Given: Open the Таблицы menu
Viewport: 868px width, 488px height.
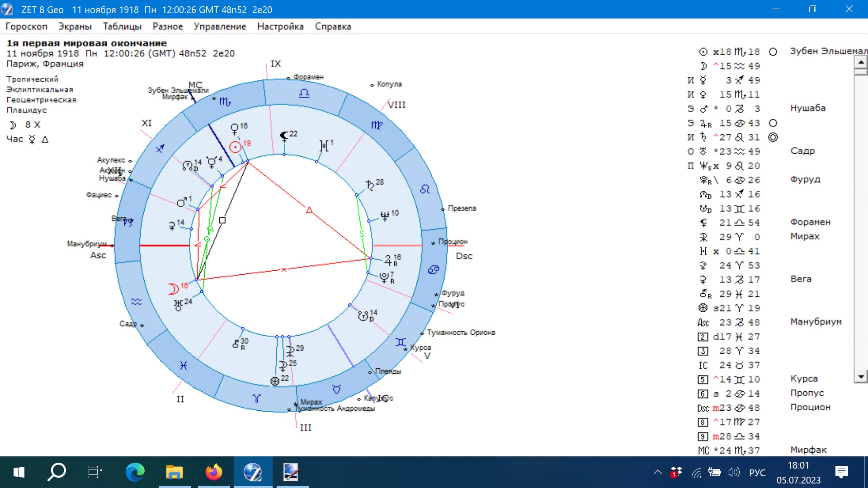Looking at the screenshot, I should click(x=122, y=26).
